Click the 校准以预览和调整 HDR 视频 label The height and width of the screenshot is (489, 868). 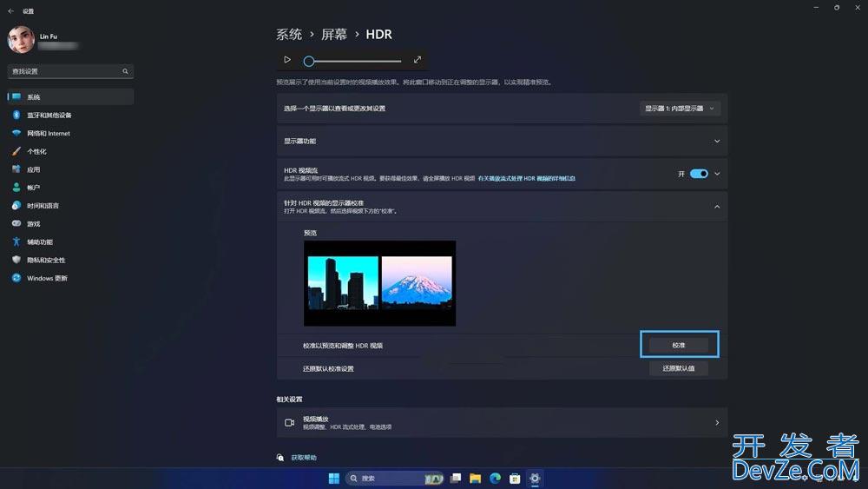343,346
